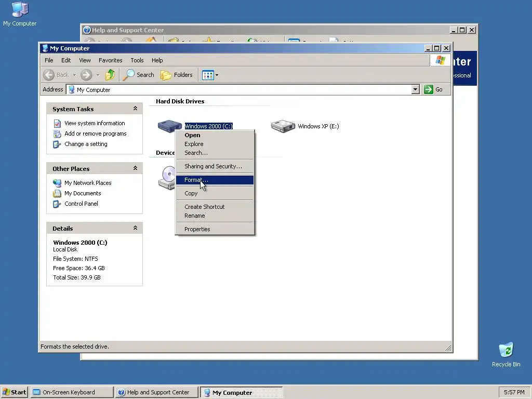Open the Views dropdown arrow
532x399 pixels.
pos(217,75)
